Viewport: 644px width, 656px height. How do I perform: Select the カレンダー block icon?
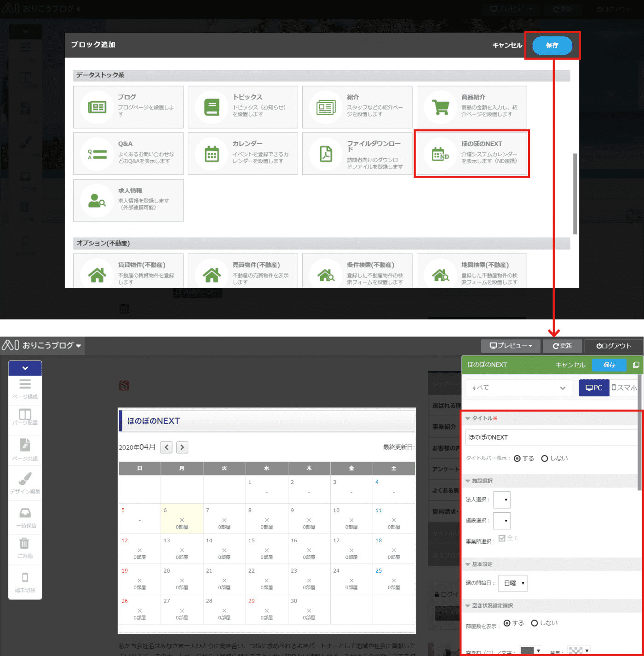[212, 154]
